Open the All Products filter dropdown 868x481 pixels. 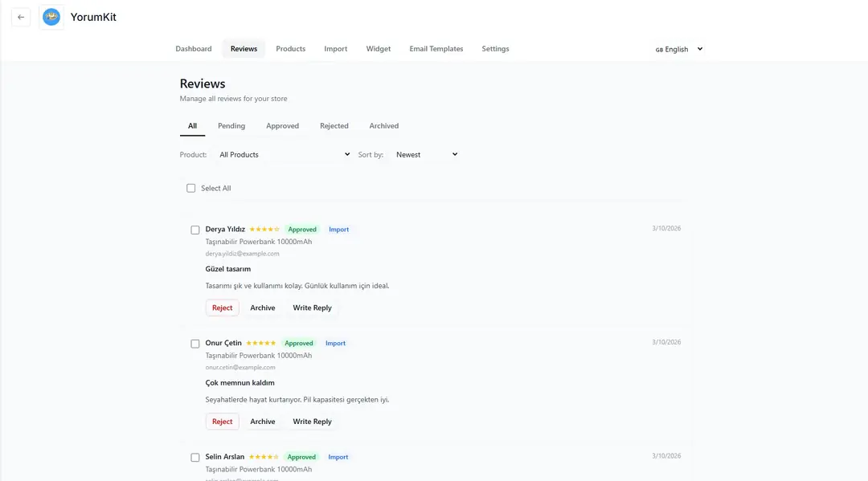click(x=284, y=155)
